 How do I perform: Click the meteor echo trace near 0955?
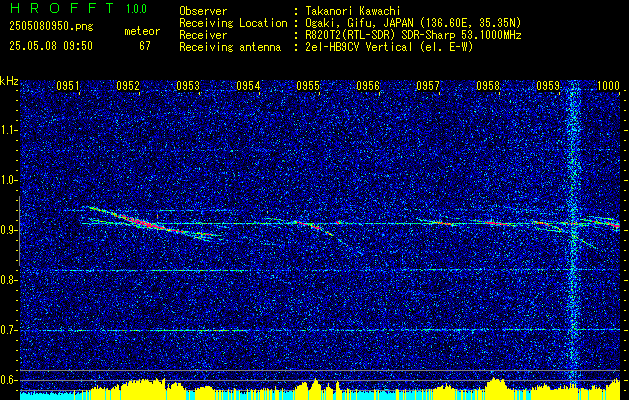coord(315,227)
